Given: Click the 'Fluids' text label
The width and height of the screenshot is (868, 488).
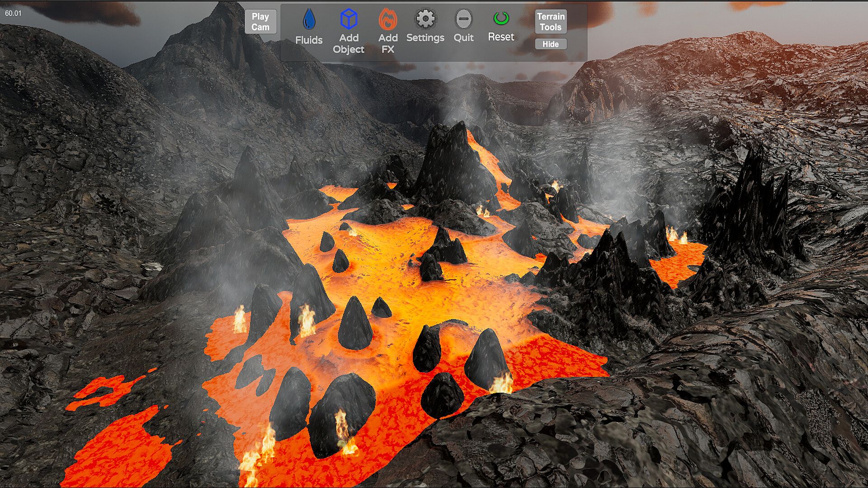Looking at the screenshot, I should (x=309, y=40).
